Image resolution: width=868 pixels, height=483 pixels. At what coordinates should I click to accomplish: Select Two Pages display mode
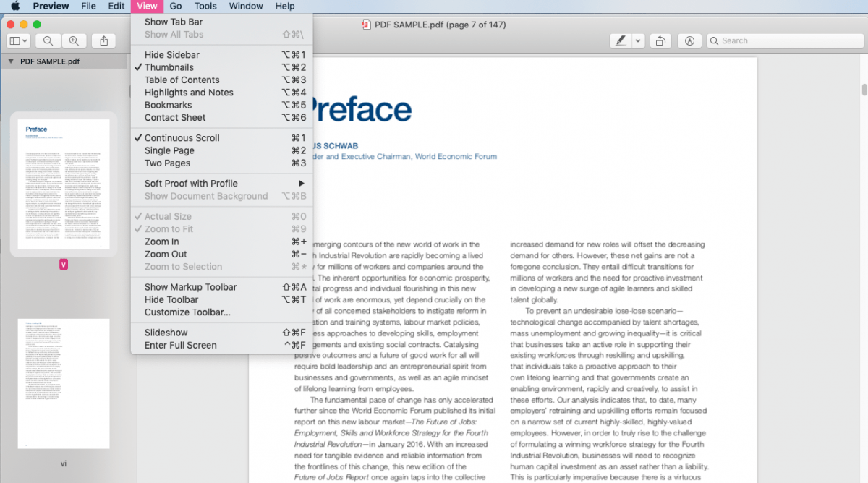click(222, 163)
